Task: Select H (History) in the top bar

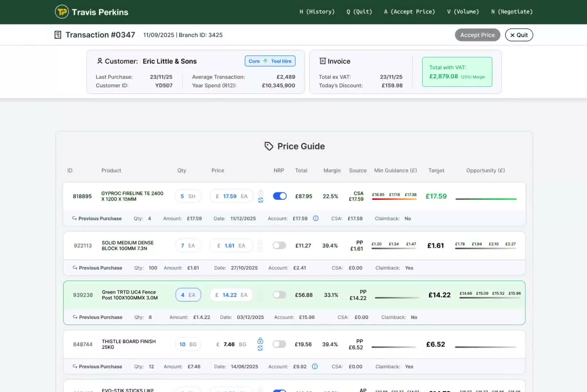Action: click(317, 12)
